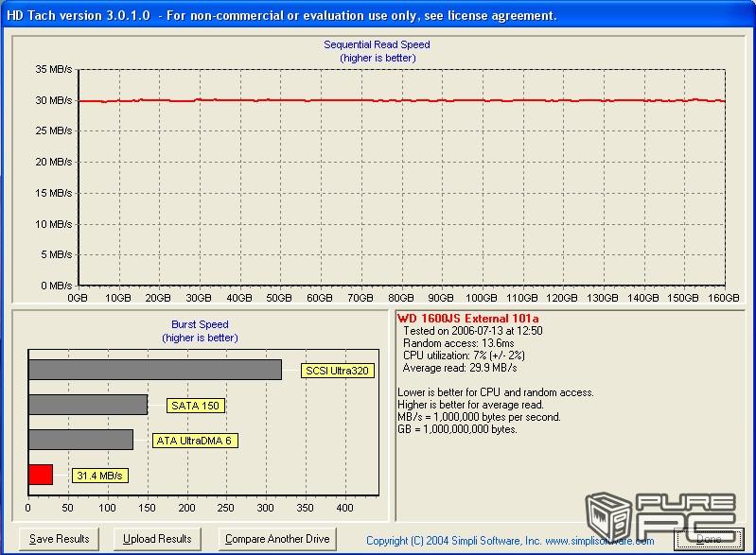Click the red burst speed bar
Screen dimensions: 756x555
(41, 475)
